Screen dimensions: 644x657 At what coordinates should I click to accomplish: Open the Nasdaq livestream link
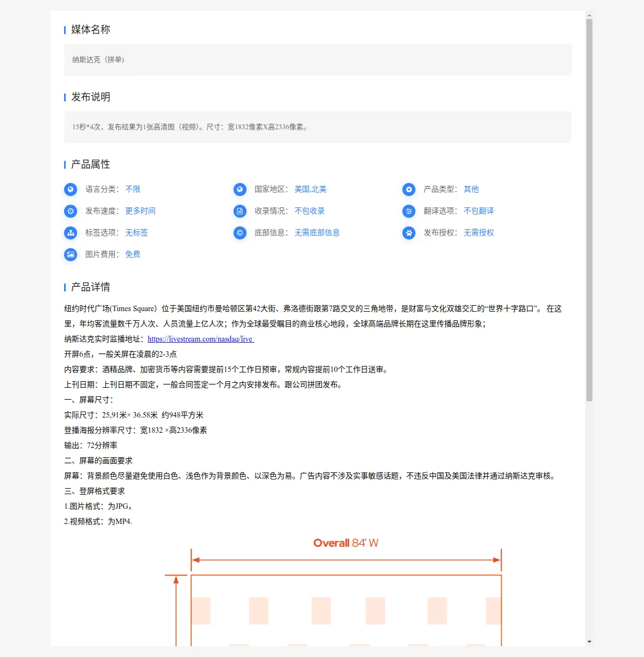pos(200,339)
